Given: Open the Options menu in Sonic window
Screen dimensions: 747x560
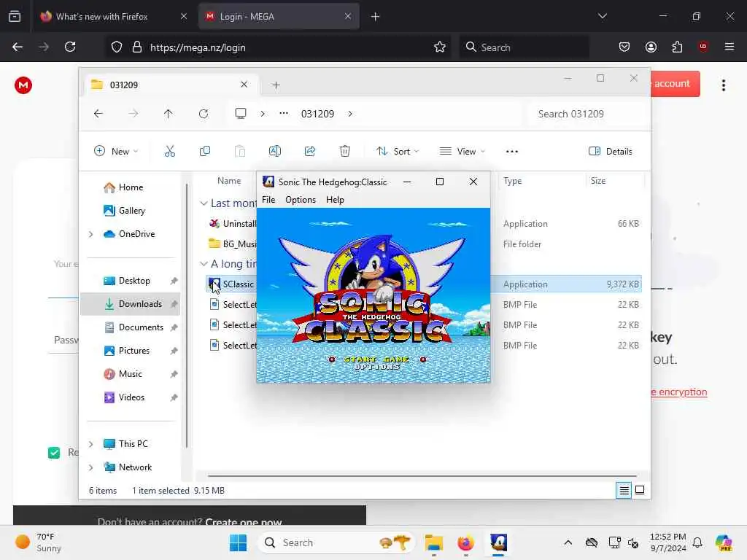Looking at the screenshot, I should point(300,200).
